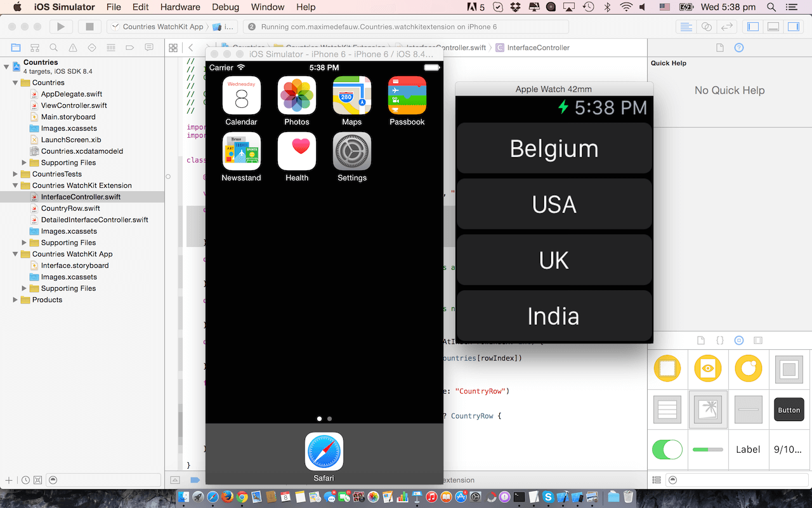Switch to the Breakpoint navigator

click(x=129, y=47)
